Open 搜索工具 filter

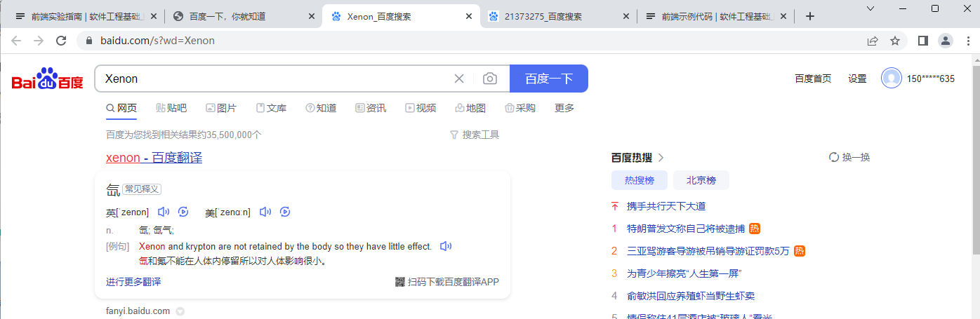[x=475, y=135]
